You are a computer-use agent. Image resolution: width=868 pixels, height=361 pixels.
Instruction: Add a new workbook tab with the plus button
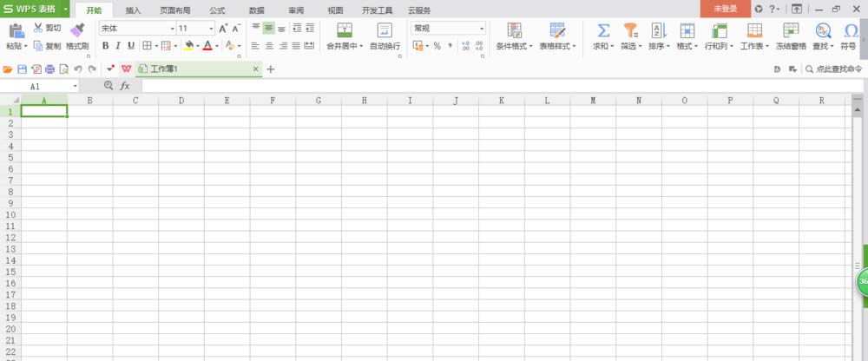[x=270, y=69]
